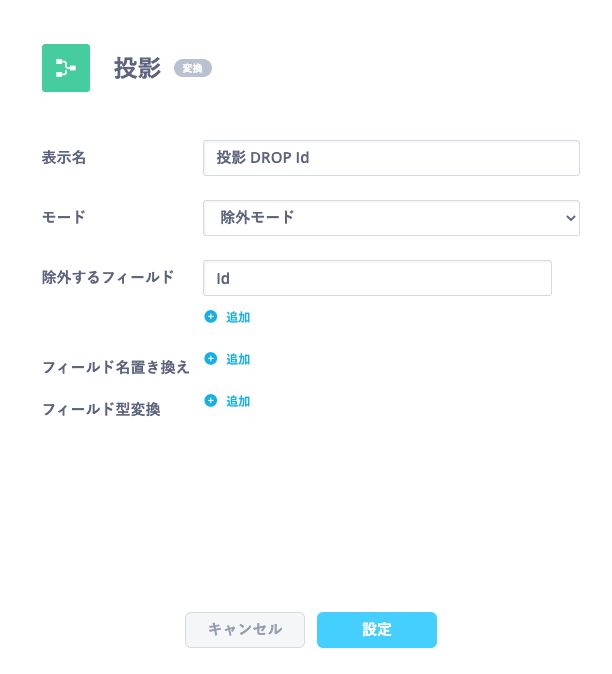Image resolution: width=612 pixels, height=674 pixels.
Task: Click the フィールド型変換 label
Action: [x=101, y=409]
